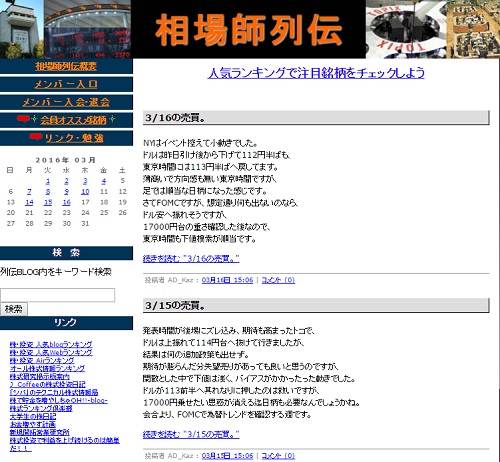
Task: Click the red badge beside リンク・勉強
Action: coord(36,137)
